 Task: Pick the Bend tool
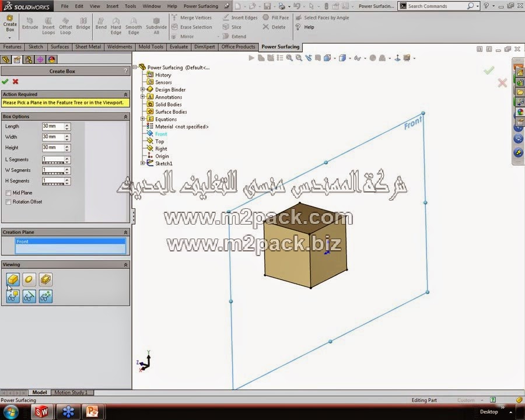[101, 24]
